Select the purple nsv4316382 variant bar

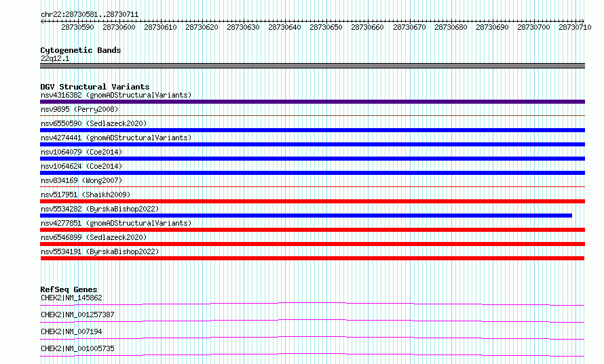tap(312, 102)
